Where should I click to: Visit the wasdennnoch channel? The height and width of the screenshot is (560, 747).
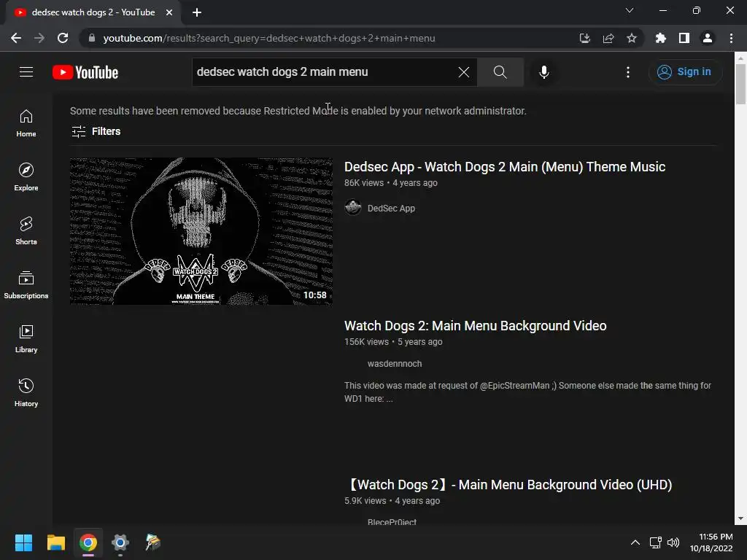(x=395, y=363)
